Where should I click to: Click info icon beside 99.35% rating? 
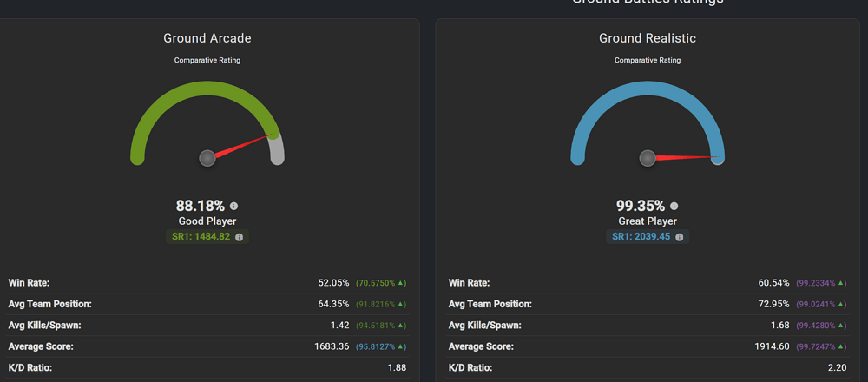674,207
